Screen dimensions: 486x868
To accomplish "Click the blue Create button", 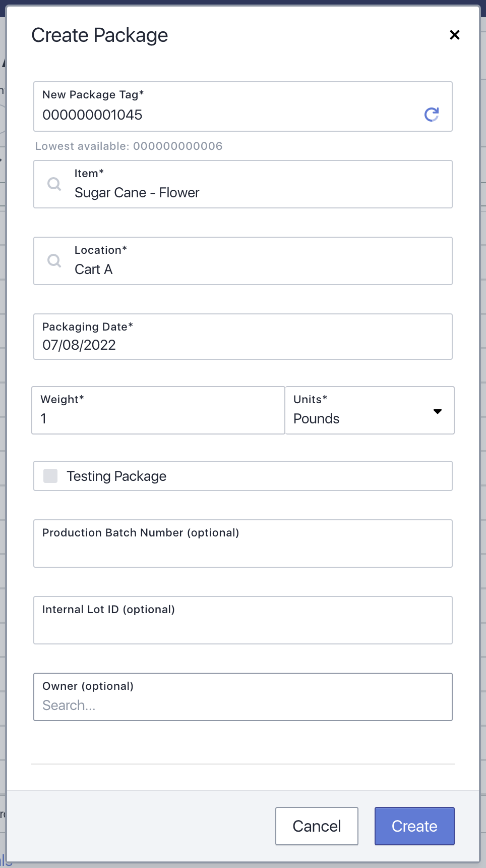I will tap(414, 826).
